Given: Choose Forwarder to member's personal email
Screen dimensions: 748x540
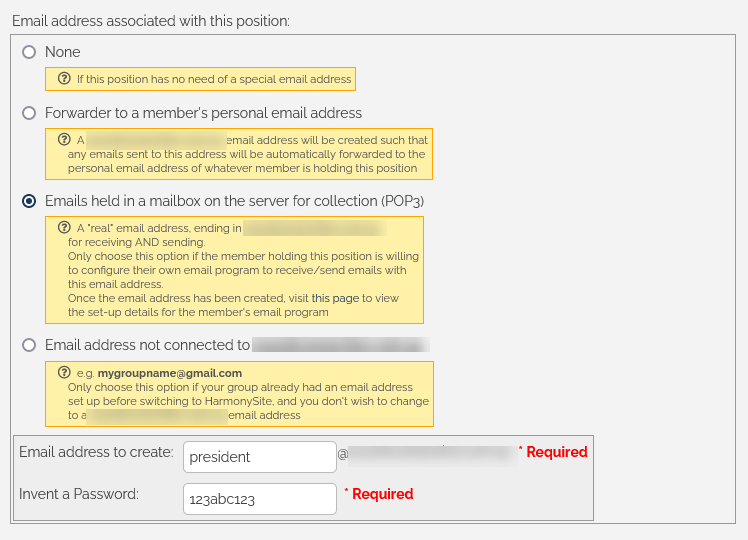Looking at the screenshot, I should (29, 113).
